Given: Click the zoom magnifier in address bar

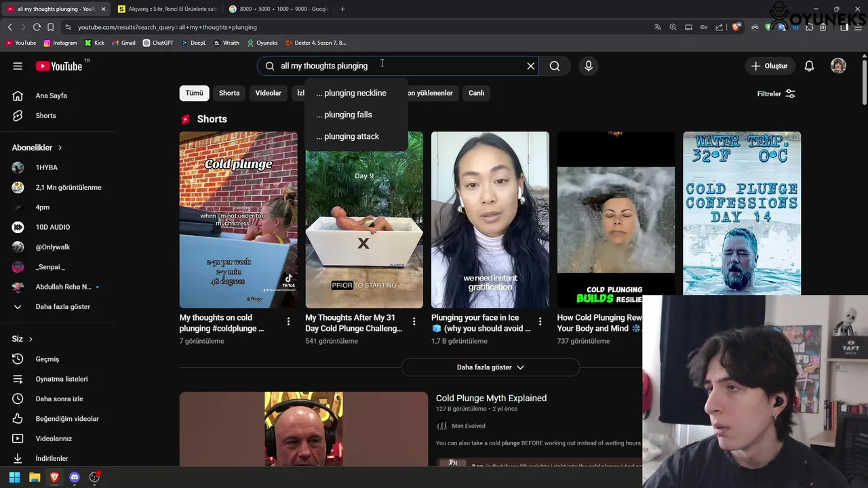Looking at the screenshot, I should [673, 27].
